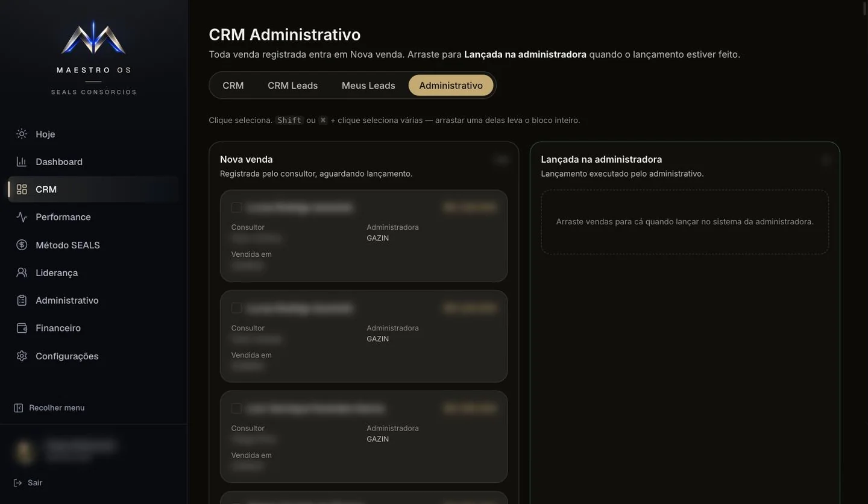The width and height of the screenshot is (868, 504).
Task: Click the "Lançada na administradora" column title
Action: 602,159
